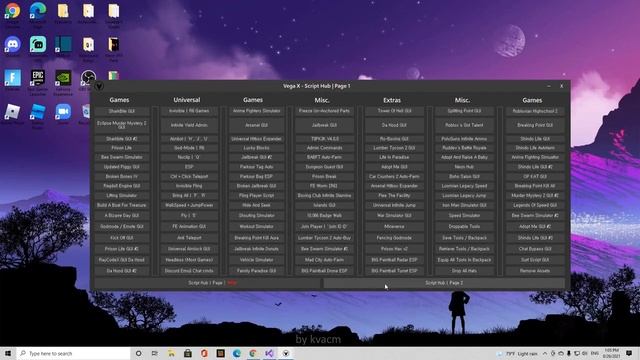Screen dimensions: 640x360
Task: Run Bee Swarm Simulator in first Games column
Action: (x=122, y=158)
